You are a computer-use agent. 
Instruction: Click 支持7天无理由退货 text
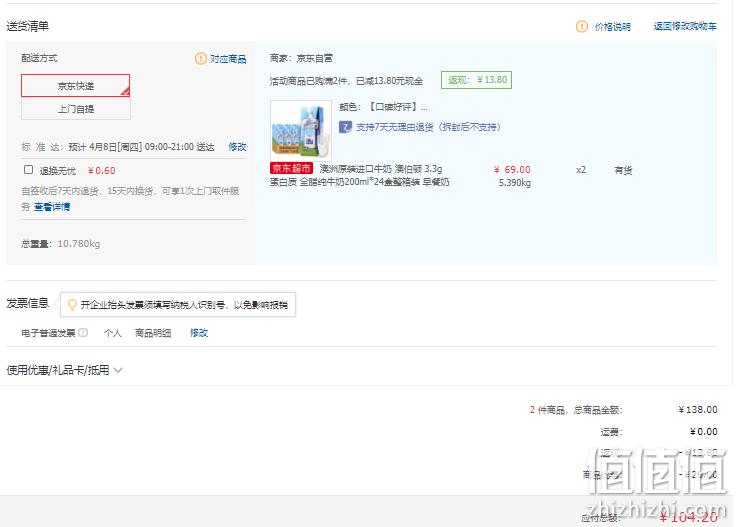428,127
